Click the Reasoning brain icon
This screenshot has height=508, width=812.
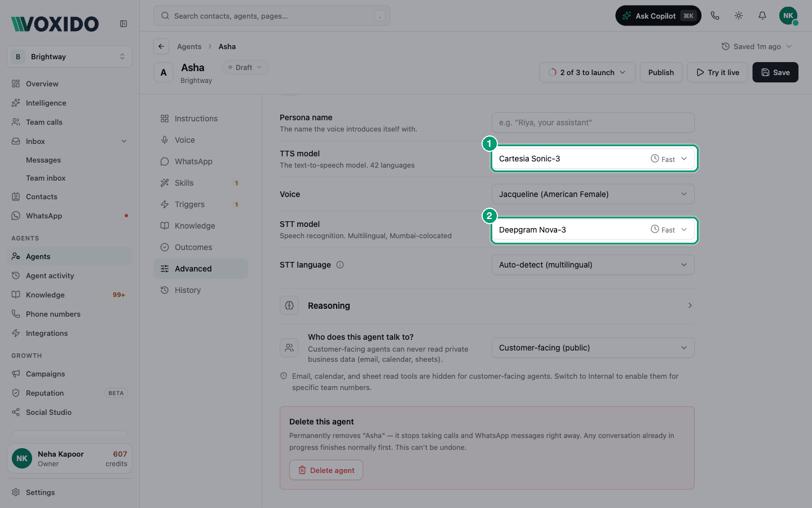point(289,305)
